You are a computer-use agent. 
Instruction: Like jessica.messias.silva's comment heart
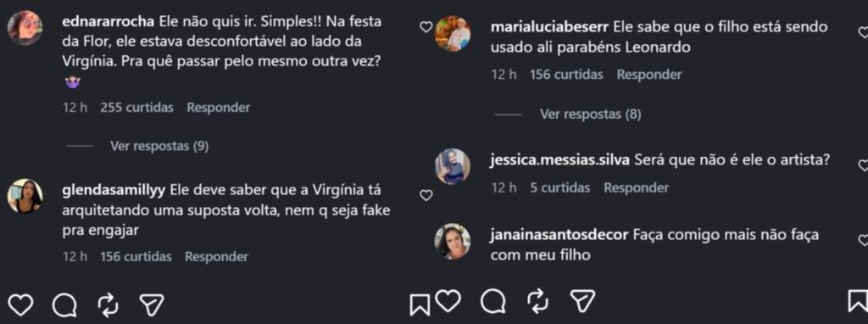[x=862, y=165]
